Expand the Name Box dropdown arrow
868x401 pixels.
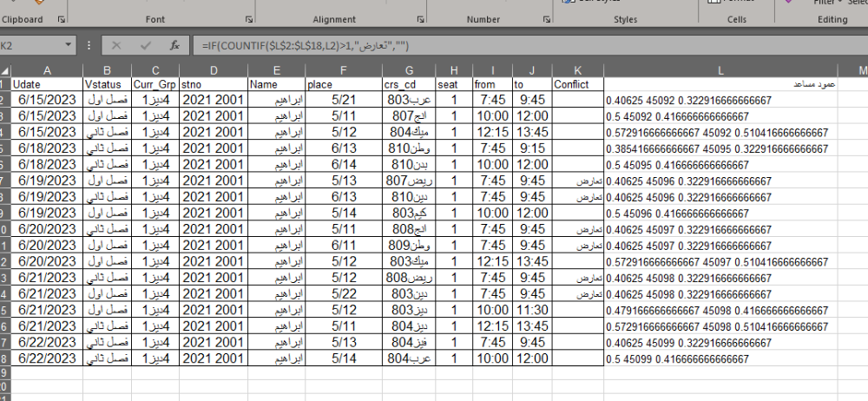point(68,45)
